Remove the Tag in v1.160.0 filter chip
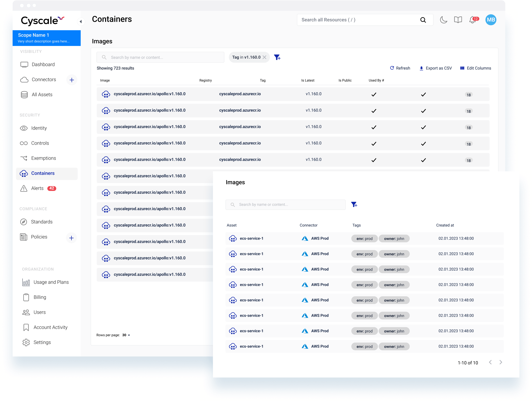Viewport: 532px width, 401px height. pyautogui.click(x=264, y=57)
